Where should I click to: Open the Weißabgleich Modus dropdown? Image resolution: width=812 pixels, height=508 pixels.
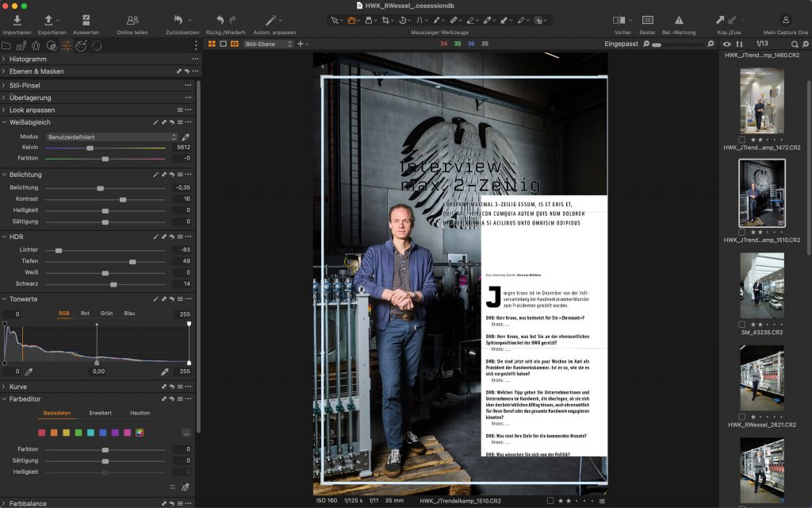pyautogui.click(x=111, y=137)
